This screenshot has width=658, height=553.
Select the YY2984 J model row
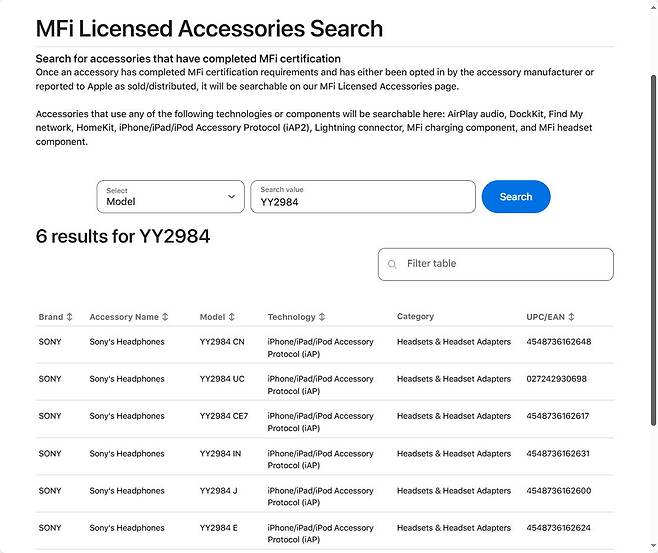pos(217,491)
